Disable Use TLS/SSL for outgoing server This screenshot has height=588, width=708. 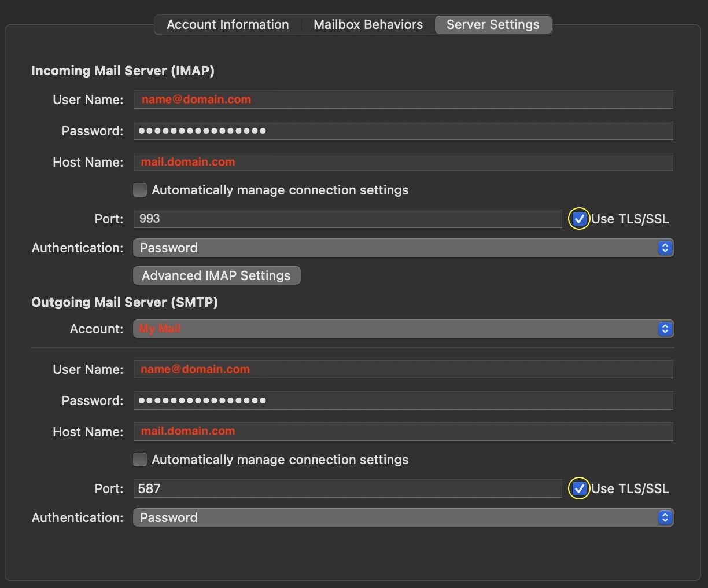click(x=579, y=488)
